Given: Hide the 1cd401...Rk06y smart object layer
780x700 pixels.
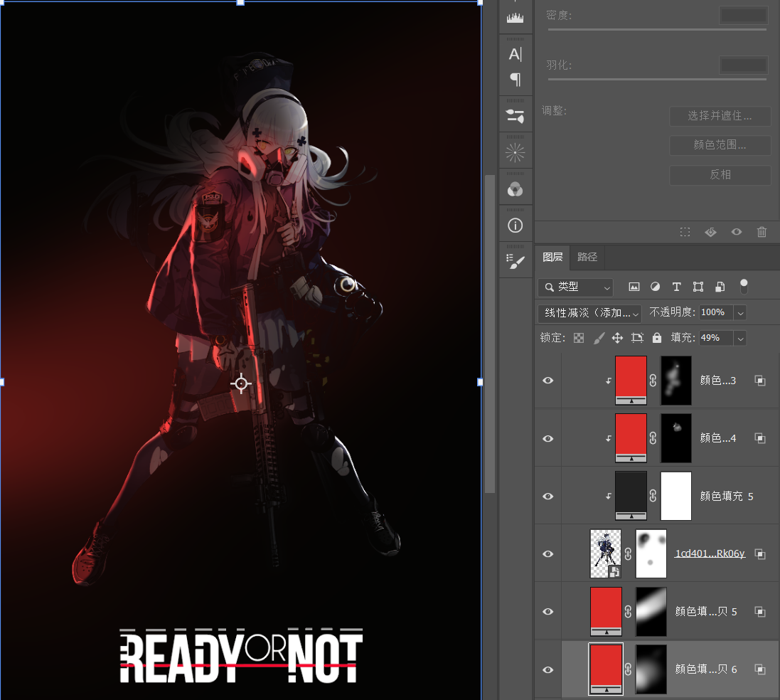Looking at the screenshot, I should tap(548, 553).
